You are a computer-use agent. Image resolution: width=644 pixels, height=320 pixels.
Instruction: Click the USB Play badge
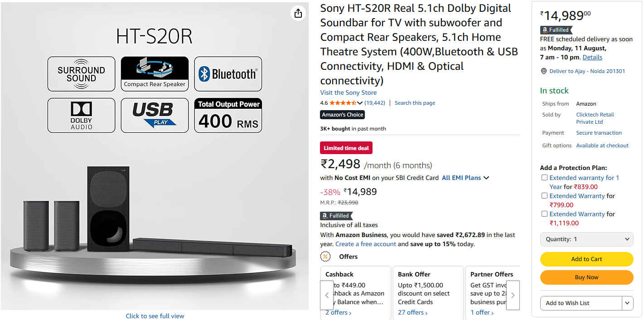click(155, 115)
